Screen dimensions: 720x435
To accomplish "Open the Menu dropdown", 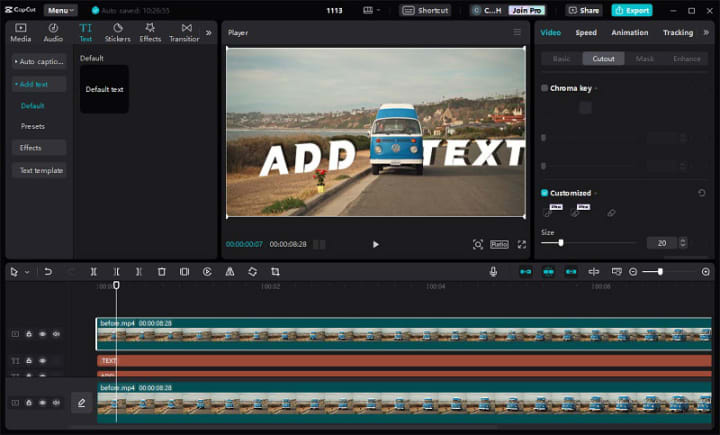I will pos(60,10).
